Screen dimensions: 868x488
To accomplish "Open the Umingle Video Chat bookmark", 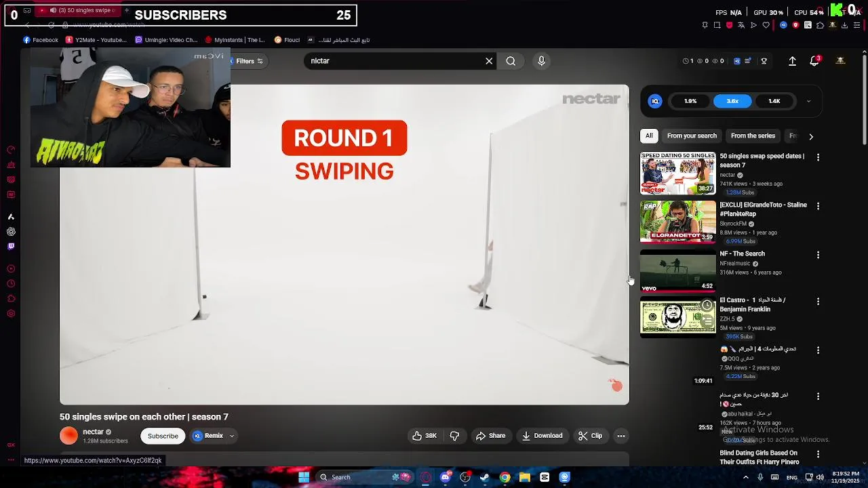I will [x=166, y=40].
